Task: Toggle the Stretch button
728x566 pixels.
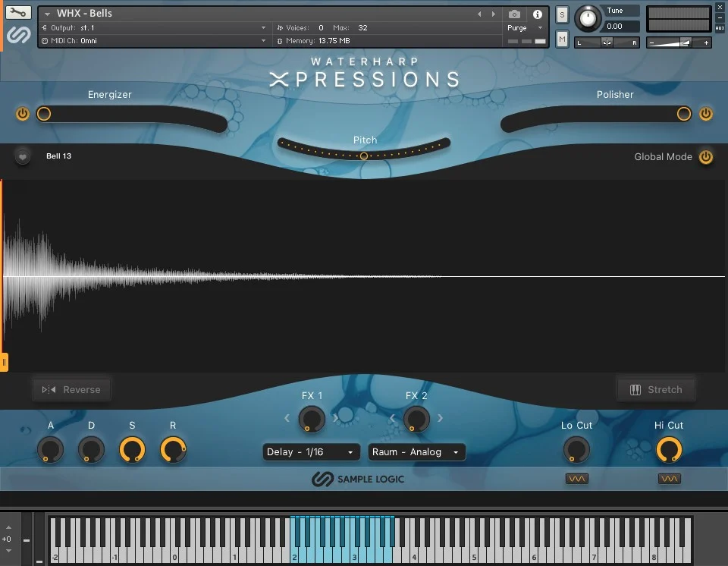Action: click(656, 389)
